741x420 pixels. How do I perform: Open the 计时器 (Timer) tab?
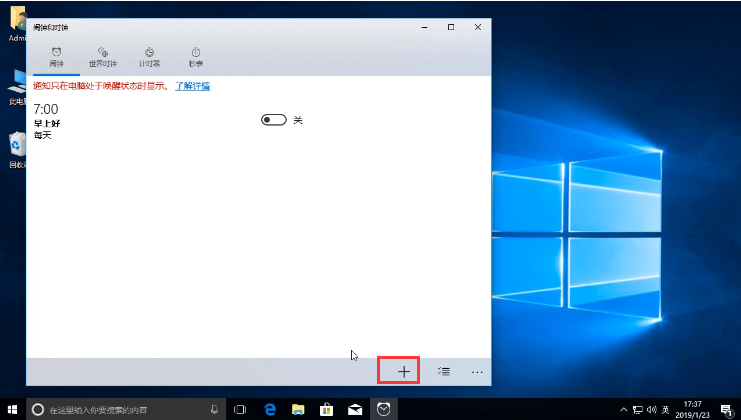coord(149,56)
